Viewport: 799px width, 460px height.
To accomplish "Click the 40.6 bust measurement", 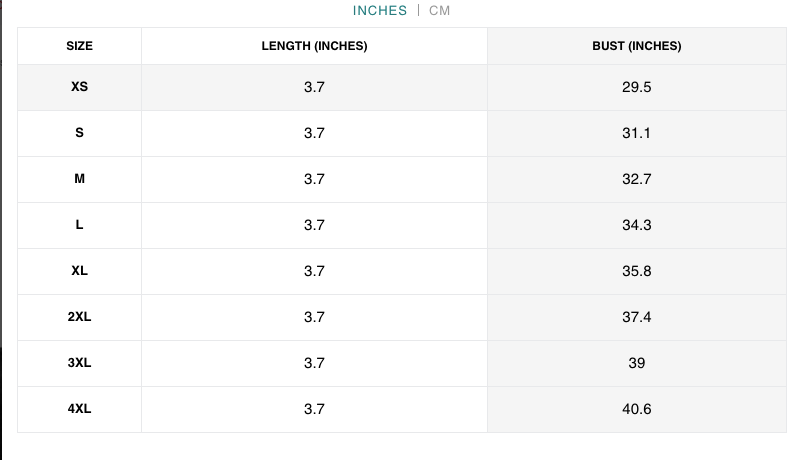I will click(x=636, y=409).
